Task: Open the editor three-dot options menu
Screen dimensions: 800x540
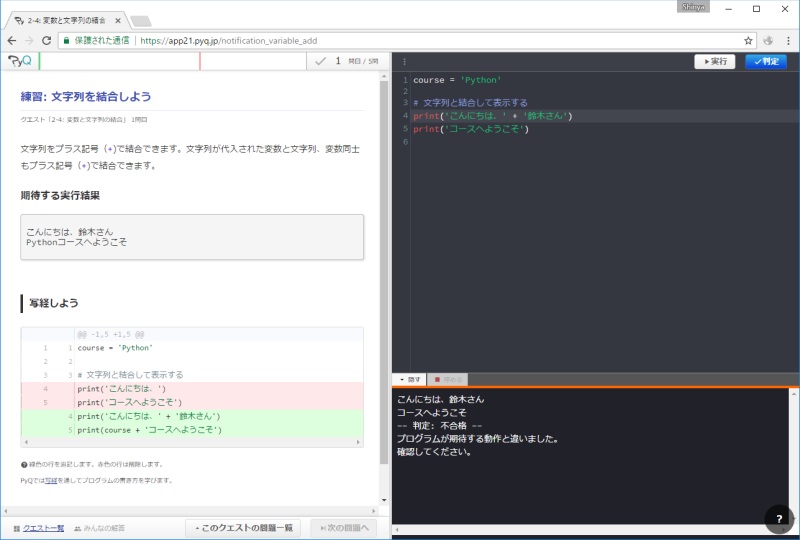Action: (404, 62)
